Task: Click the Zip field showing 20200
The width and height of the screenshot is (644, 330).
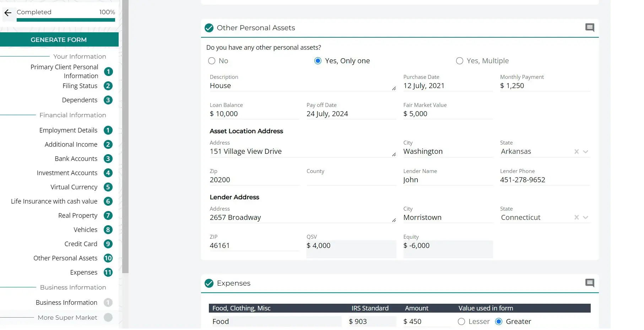Action: [x=254, y=180]
